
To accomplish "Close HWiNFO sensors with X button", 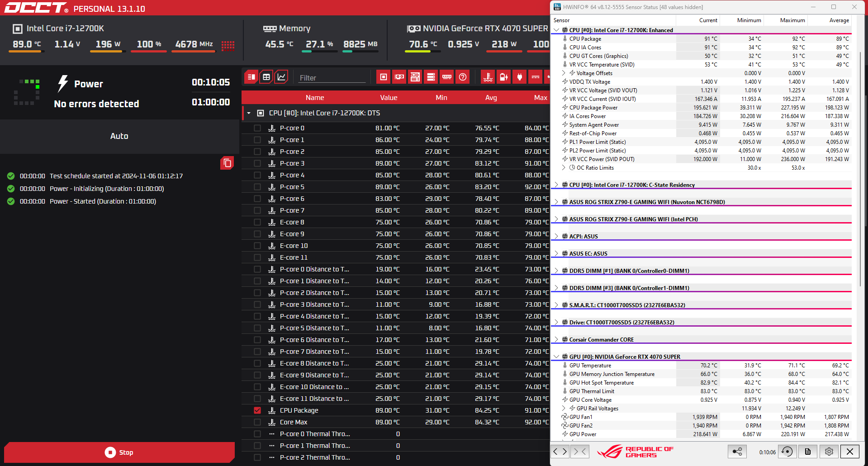I will 850,451.
